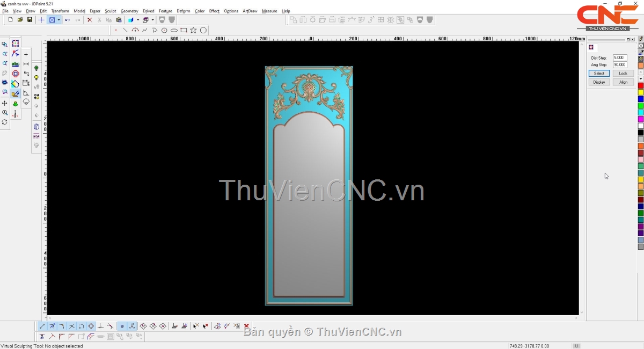
Task: Select the abc text tool
Action: coord(16,64)
